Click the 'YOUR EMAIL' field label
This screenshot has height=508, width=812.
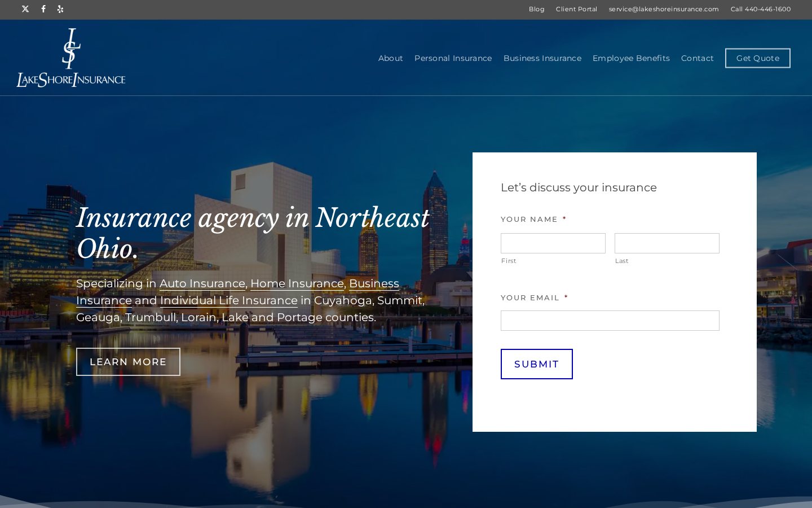point(530,298)
